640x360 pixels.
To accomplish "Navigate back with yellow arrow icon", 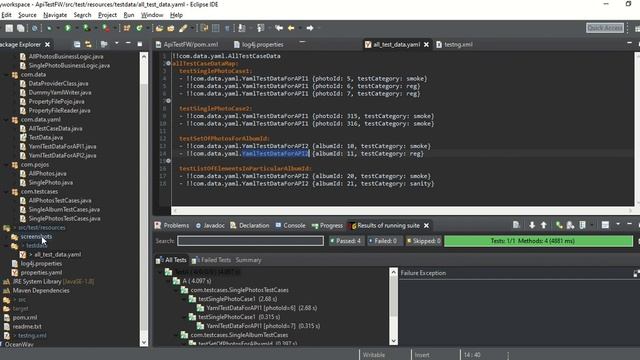I will (x=291, y=28).
